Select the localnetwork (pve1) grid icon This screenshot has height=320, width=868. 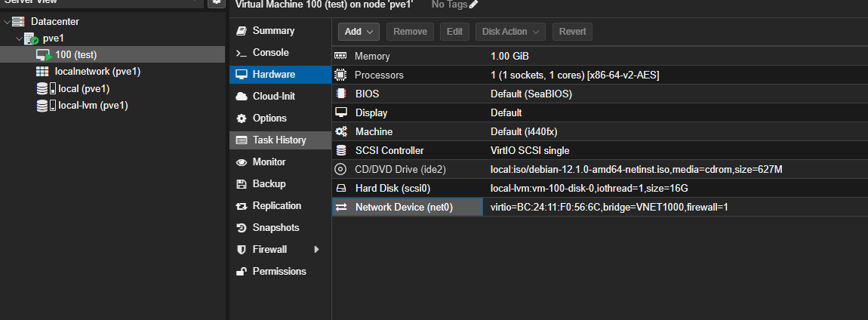coord(43,72)
